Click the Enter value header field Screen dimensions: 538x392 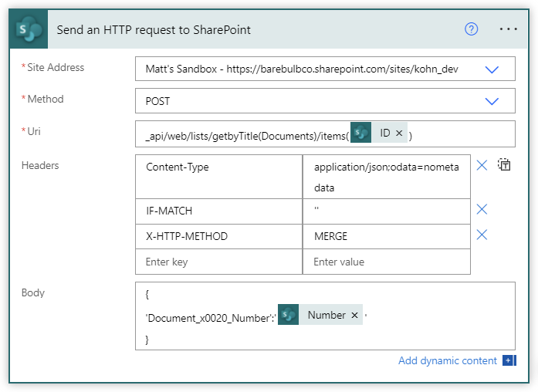coord(387,262)
